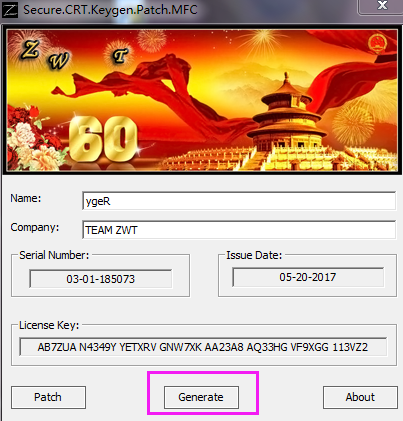
Task: Click the Generate button
Action: pyautogui.click(x=201, y=397)
